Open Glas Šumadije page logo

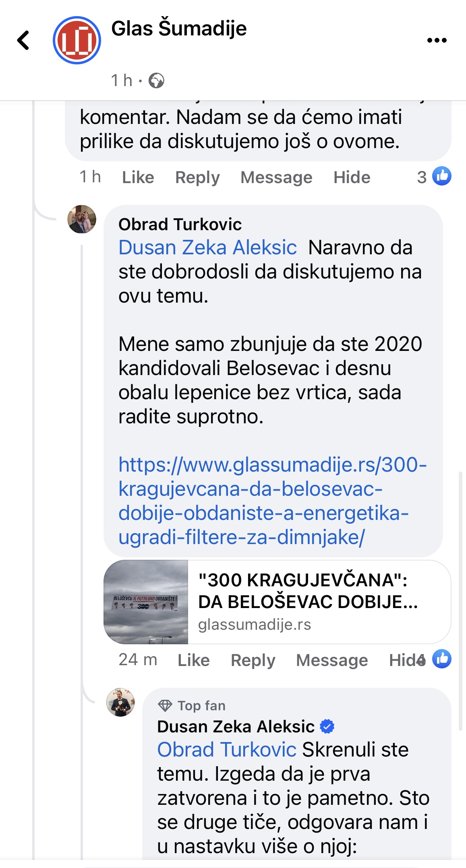pyautogui.click(x=77, y=40)
